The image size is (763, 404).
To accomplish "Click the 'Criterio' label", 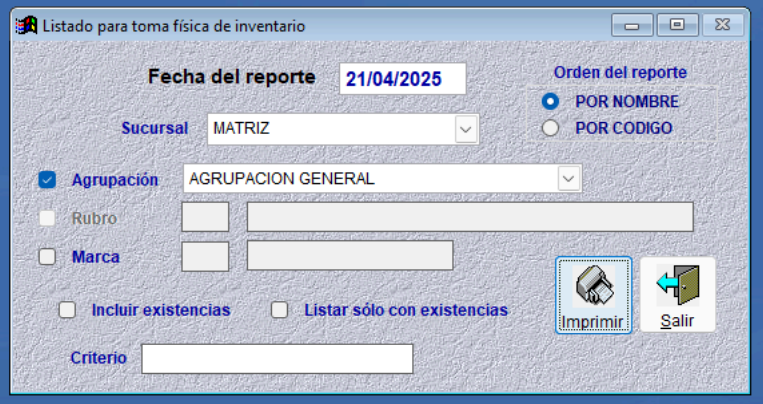I will click(x=99, y=358).
